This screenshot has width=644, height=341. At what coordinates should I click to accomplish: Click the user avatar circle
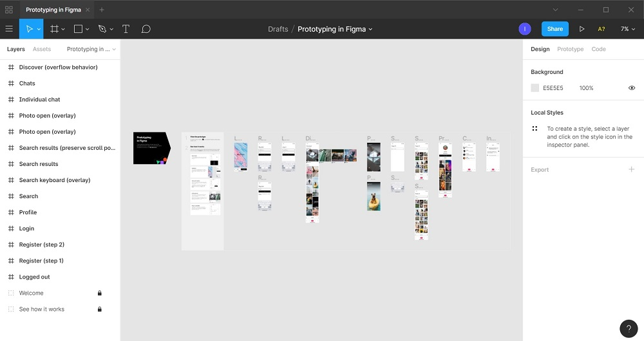[524, 29]
